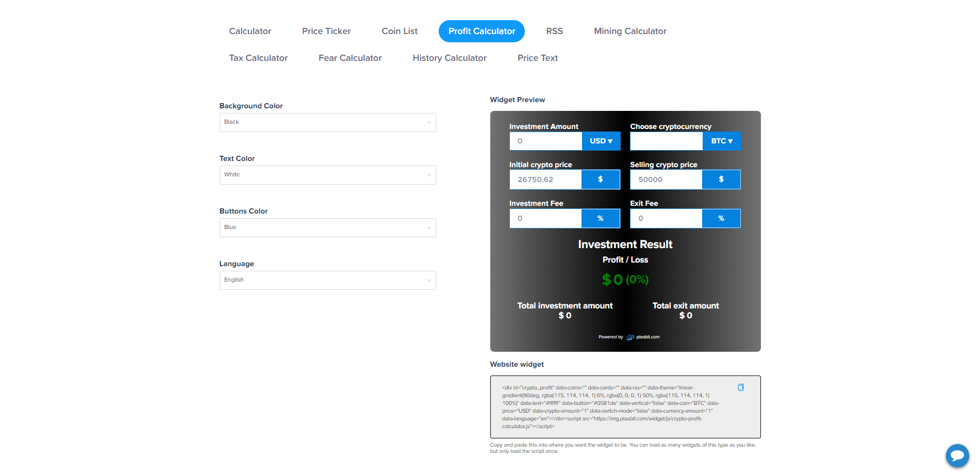Open the chat support bubble
This screenshot has height=474, width=980.
(x=957, y=456)
